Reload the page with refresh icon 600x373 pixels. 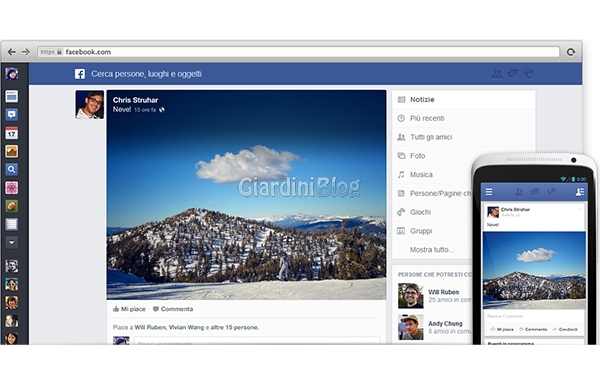[571, 52]
